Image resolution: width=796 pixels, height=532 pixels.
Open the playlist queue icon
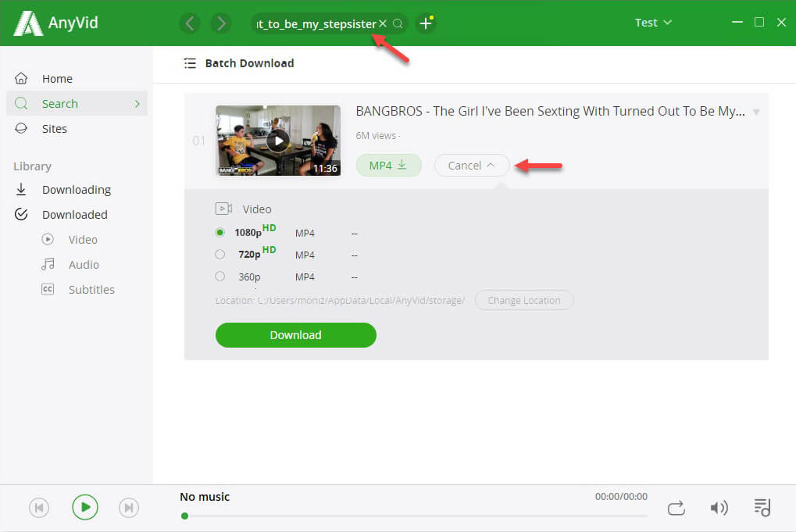(x=762, y=507)
